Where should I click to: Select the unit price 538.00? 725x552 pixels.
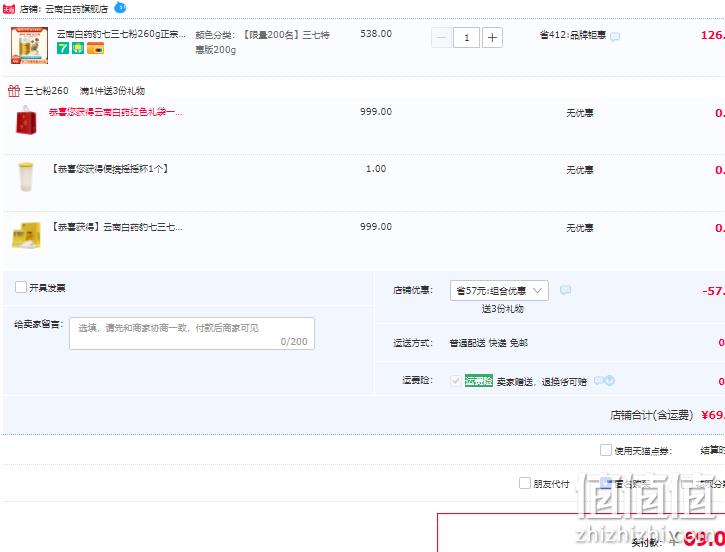[376, 34]
